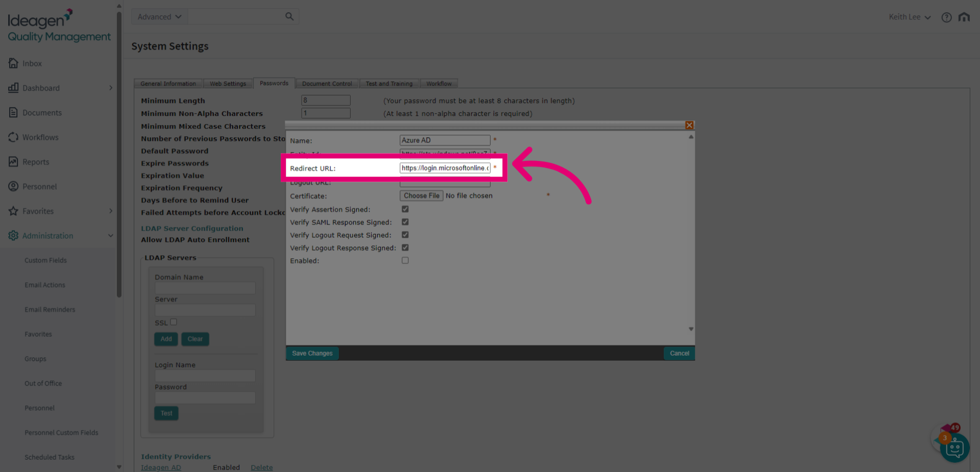Switch to Test and Training tab
The width and height of the screenshot is (980, 472).
[389, 84]
